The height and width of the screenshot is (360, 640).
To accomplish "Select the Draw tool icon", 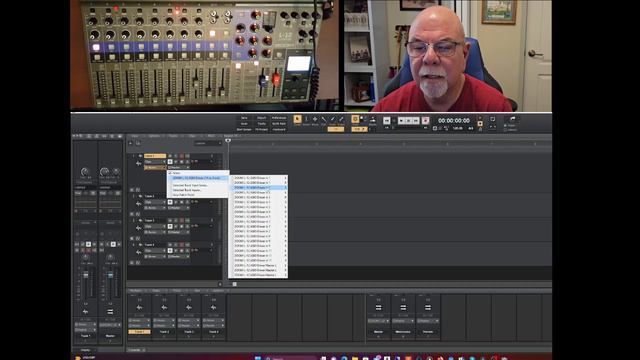I will pyautogui.click(x=333, y=120).
